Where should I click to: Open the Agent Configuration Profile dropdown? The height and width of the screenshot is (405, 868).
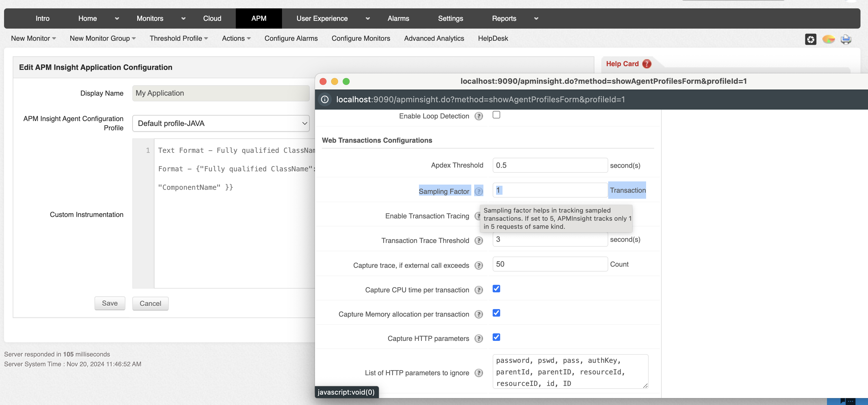click(221, 123)
